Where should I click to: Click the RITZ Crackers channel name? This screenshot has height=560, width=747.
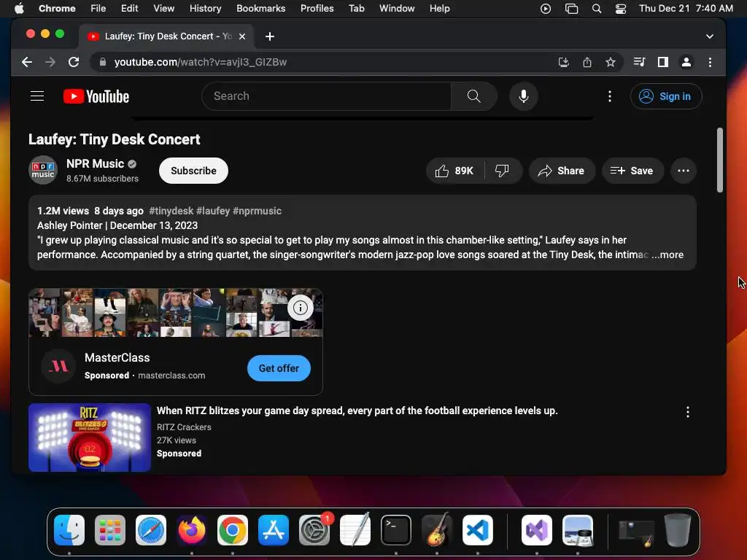184,427
